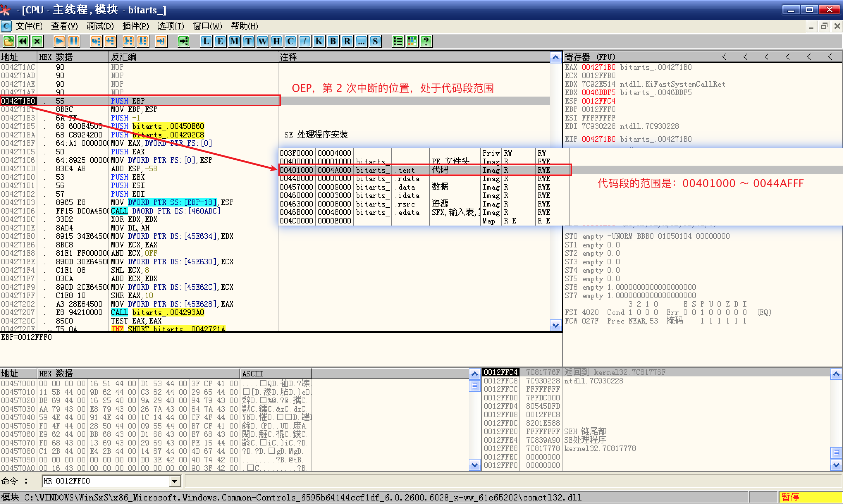The width and height of the screenshot is (843, 504).
Task: Open the color scheme appearance icon
Action: coord(412,42)
